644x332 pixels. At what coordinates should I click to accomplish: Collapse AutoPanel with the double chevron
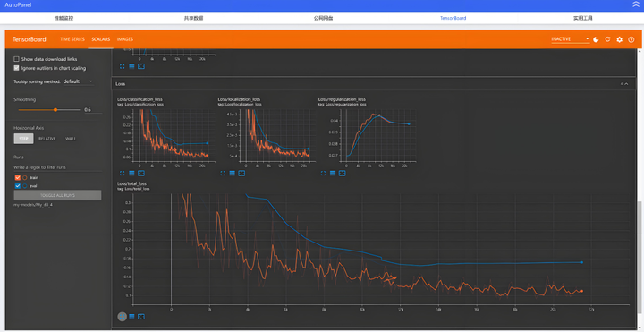point(636,4)
